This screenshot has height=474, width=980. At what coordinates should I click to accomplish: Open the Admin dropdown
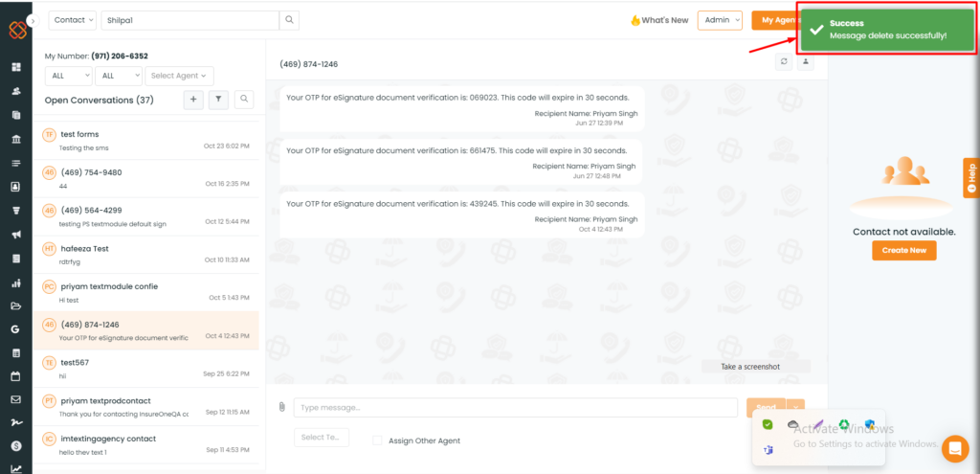[x=720, y=20]
